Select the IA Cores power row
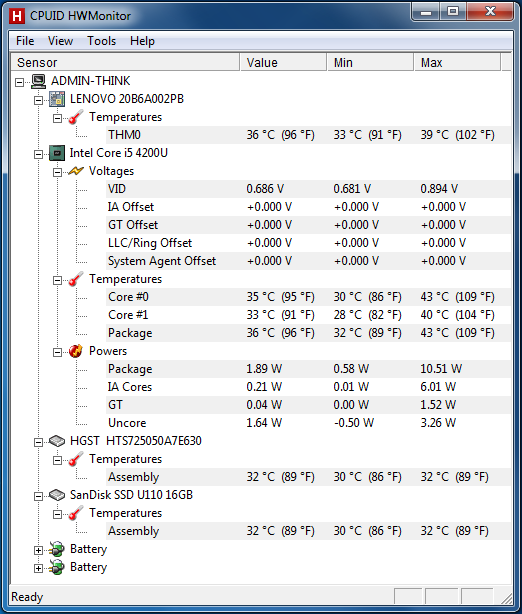The height and width of the screenshot is (614, 522). pyautogui.click(x=309, y=387)
